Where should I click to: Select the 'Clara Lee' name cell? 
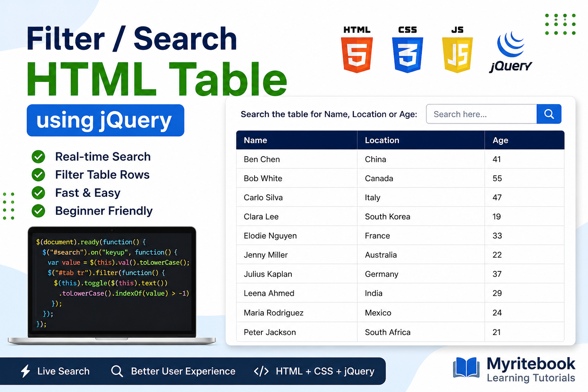tap(297, 217)
